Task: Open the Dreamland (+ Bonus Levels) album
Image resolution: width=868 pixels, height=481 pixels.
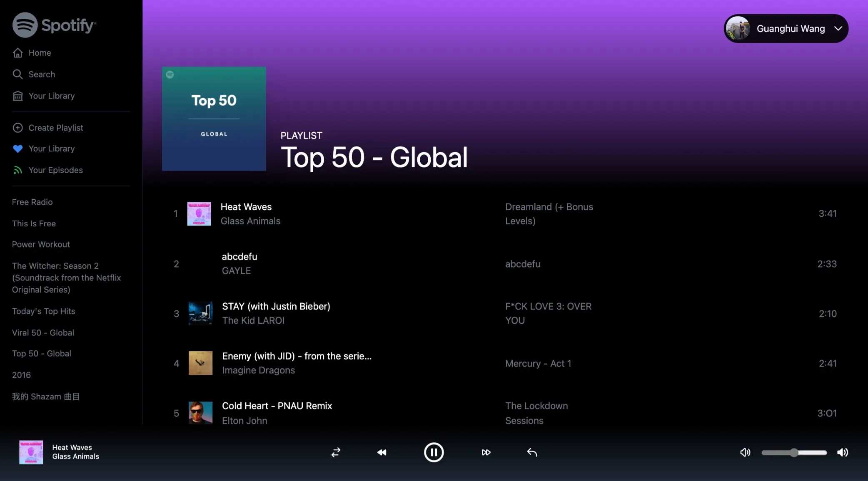Action: [549, 214]
